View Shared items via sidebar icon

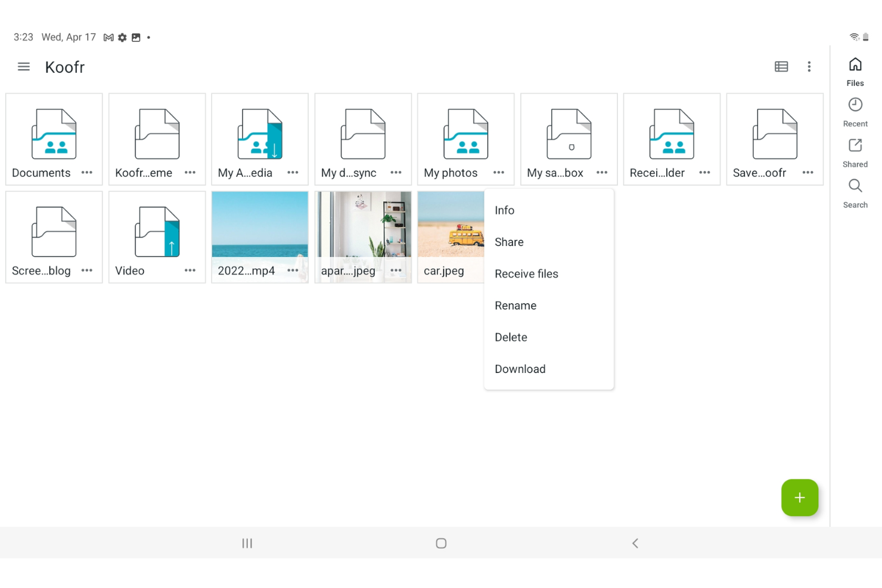tap(855, 151)
